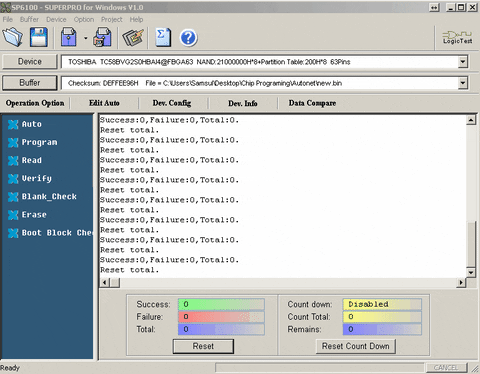Click the CANCEL button in status bar
Image resolution: width=480 pixels, height=374 pixels.
click(x=447, y=367)
